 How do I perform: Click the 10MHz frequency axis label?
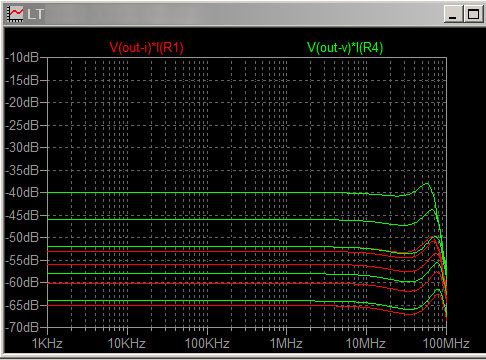(x=366, y=343)
